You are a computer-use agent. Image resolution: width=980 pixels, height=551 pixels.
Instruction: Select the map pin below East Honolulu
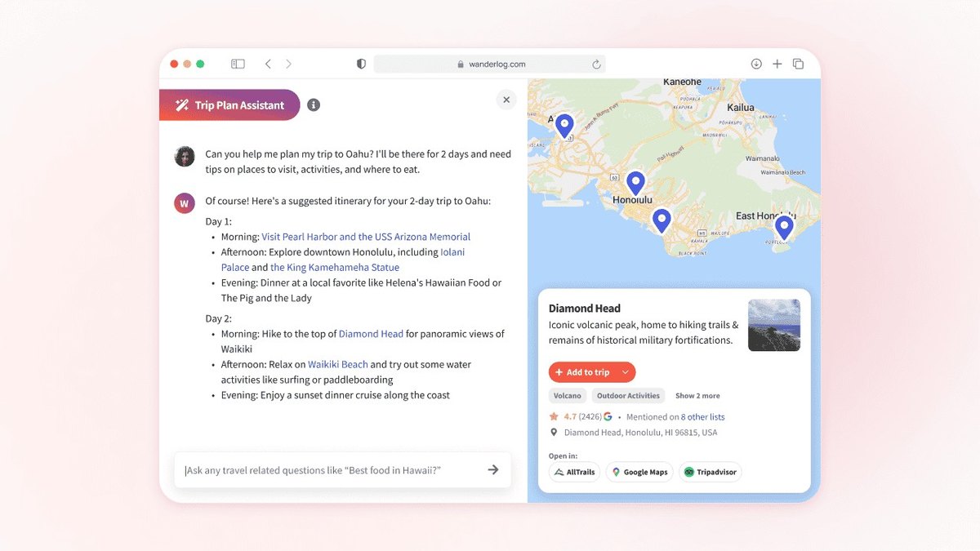(784, 227)
